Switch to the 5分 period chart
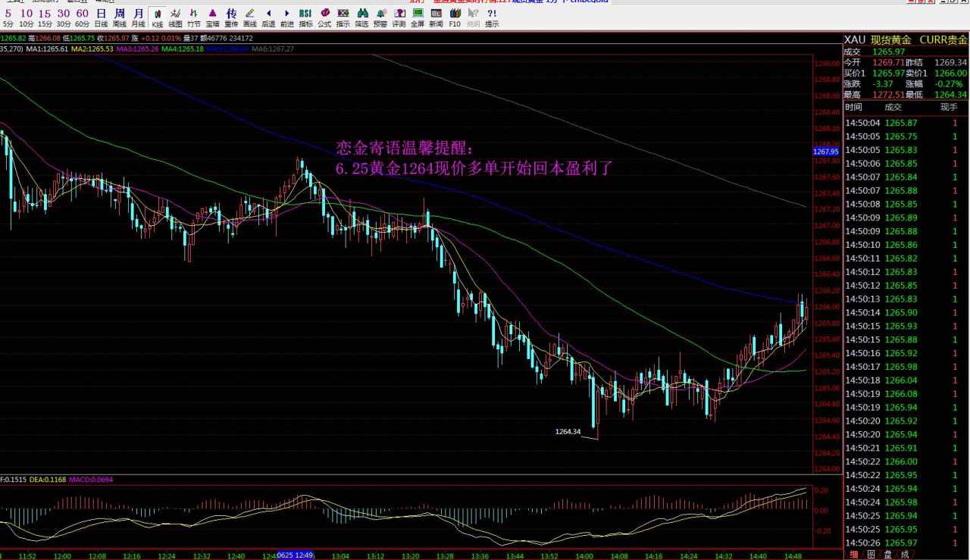970x560 pixels. pyautogui.click(x=8, y=17)
